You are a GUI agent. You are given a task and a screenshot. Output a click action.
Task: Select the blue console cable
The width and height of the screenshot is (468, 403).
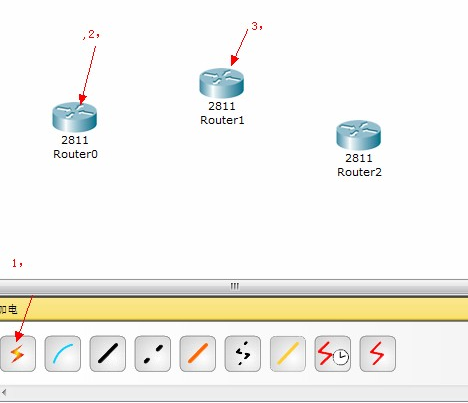click(x=63, y=354)
